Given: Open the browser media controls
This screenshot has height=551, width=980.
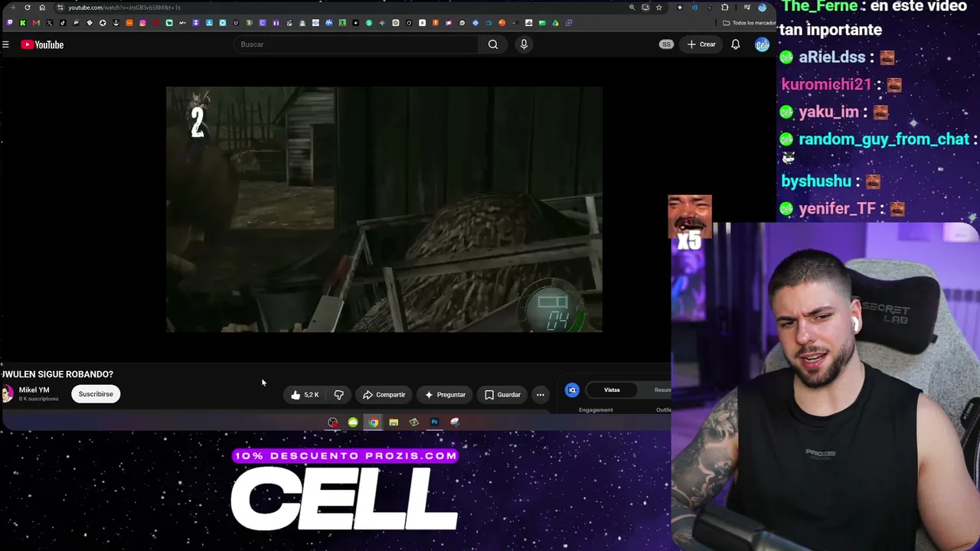Looking at the screenshot, I should (x=746, y=8).
